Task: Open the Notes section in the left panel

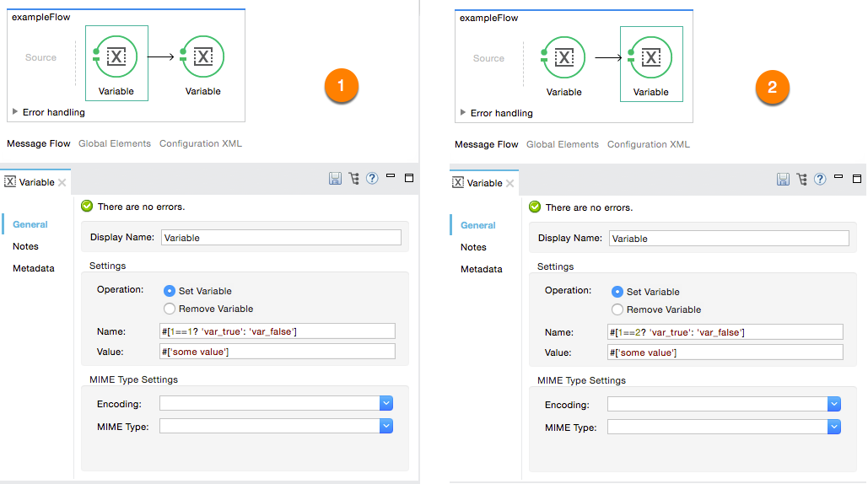Action: click(x=25, y=247)
